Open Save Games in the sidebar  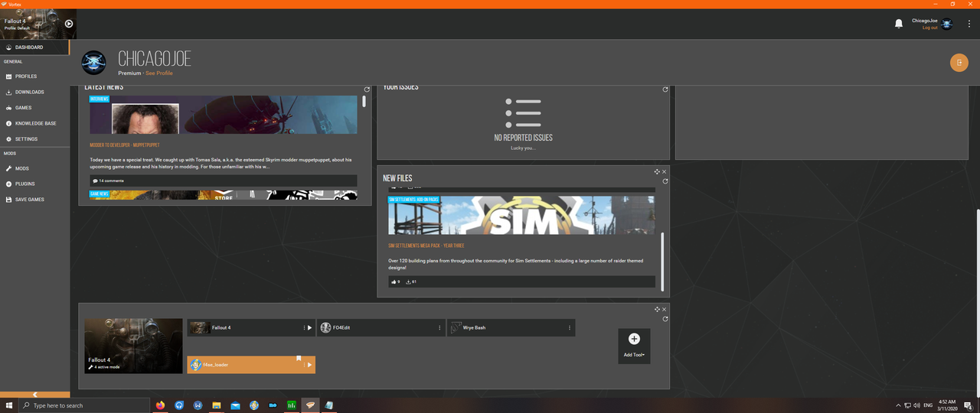[34, 200]
